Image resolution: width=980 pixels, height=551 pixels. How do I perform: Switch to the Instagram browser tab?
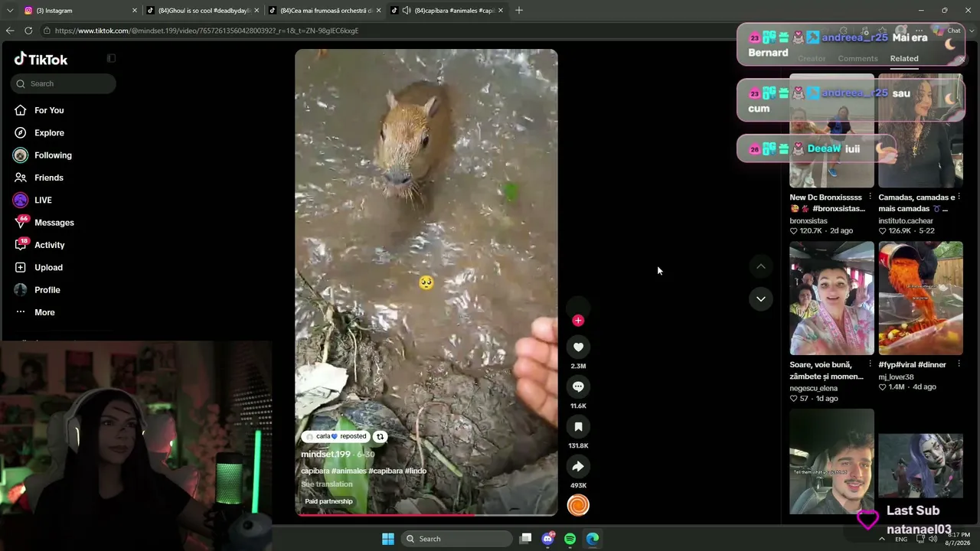[80, 11]
